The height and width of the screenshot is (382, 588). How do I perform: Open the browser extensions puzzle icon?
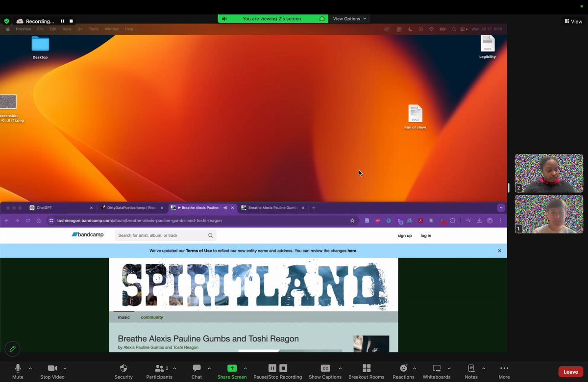point(453,221)
